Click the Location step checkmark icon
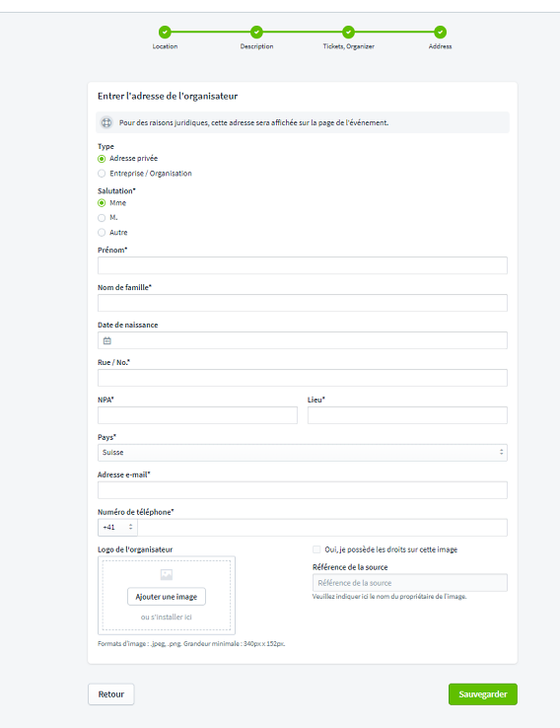The image size is (560, 728). coord(165,32)
